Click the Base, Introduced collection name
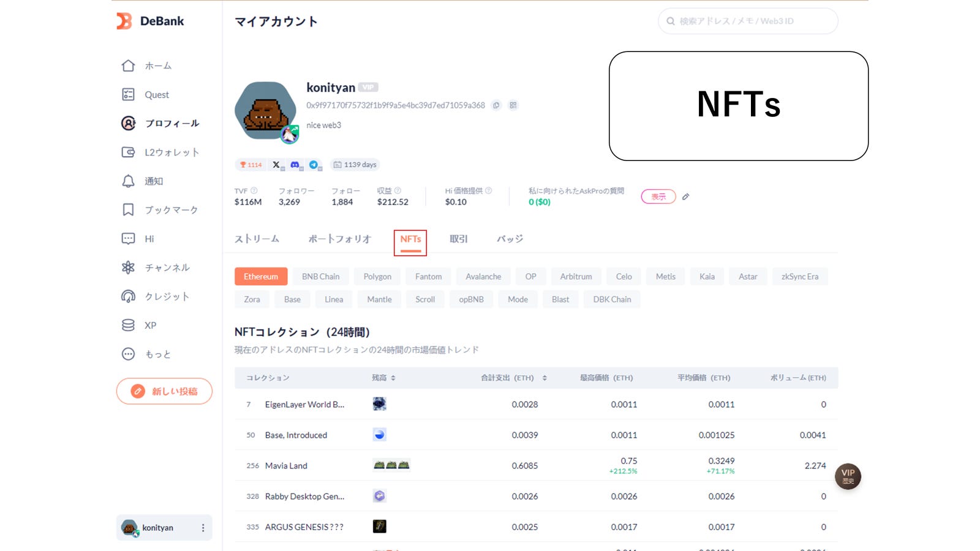 [x=296, y=435]
